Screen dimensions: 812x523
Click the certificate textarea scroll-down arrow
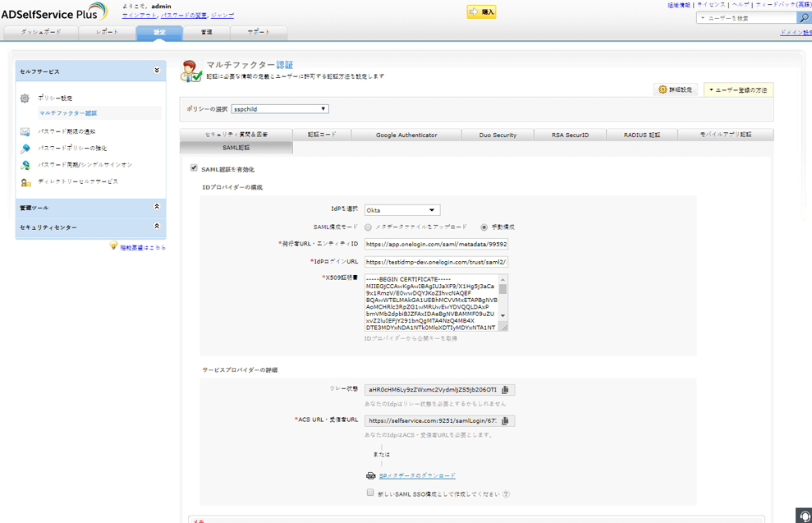coord(502,316)
